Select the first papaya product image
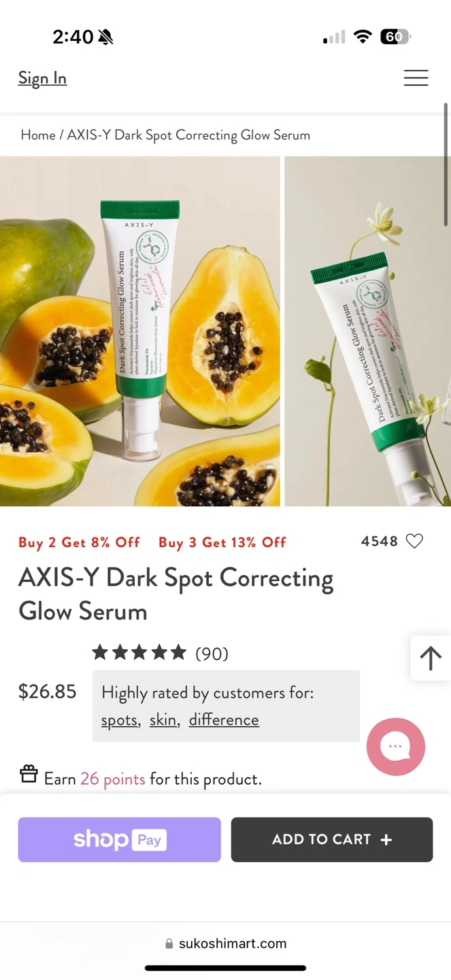 coord(140,331)
